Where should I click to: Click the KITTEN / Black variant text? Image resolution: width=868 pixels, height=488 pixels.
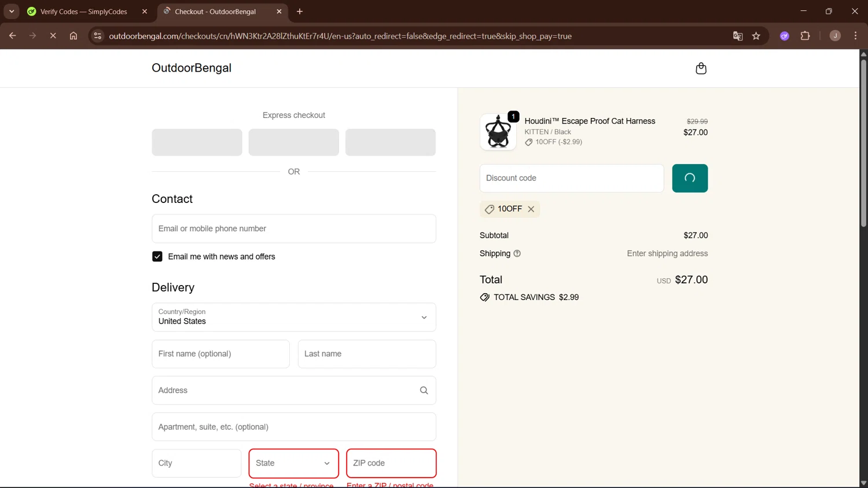547,132
